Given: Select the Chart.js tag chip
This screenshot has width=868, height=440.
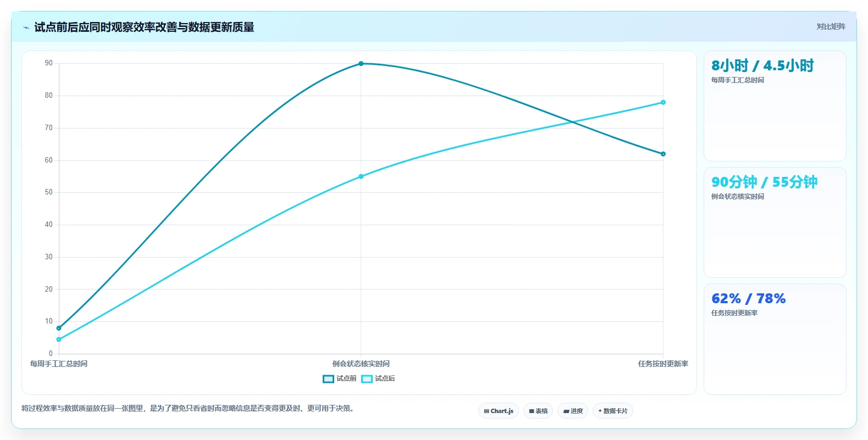Looking at the screenshot, I should point(498,411).
